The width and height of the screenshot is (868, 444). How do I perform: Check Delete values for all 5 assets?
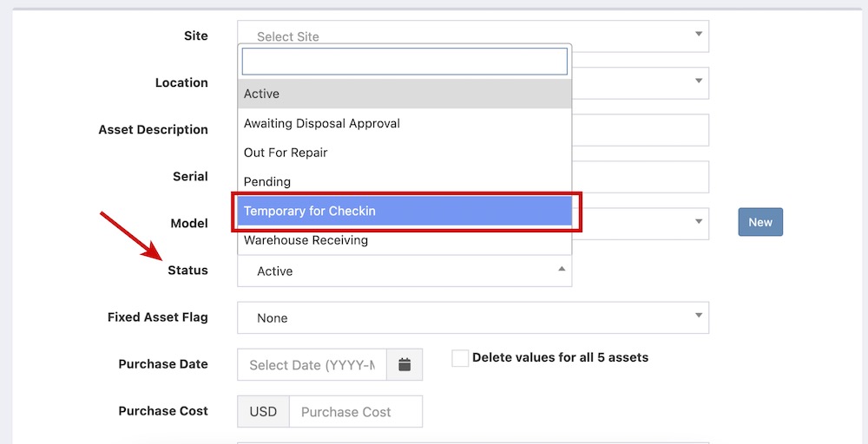coord(460,358)
